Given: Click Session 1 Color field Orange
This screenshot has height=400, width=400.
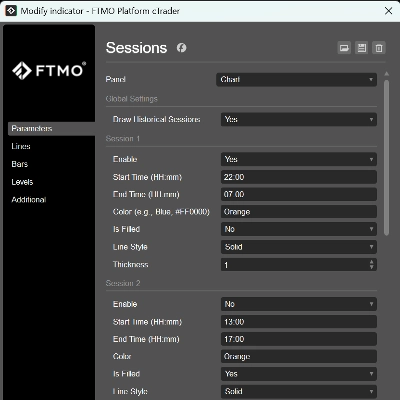Looking at the screenshot, I should [299, 212].
